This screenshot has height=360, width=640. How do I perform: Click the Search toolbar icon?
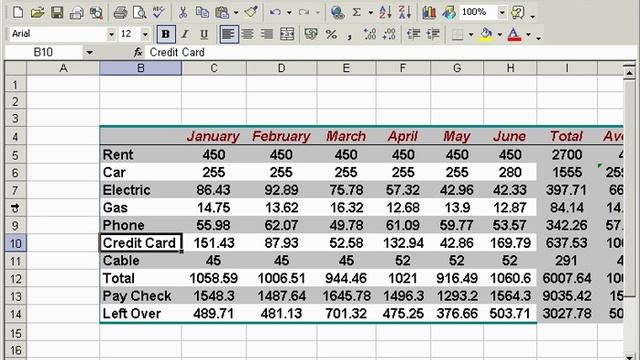pos(96,13)
